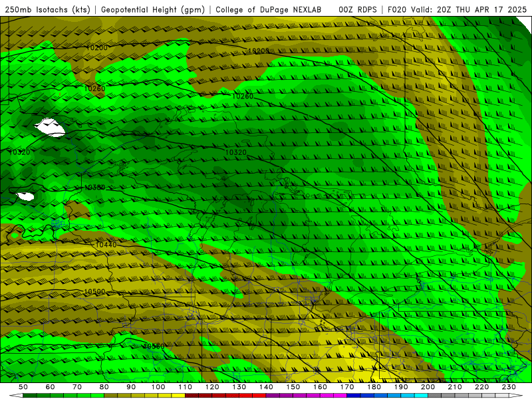The height and width of the screenshot is (399, 532).
Task: Click the right-hand 10200 contour label
Action: (258, 51)
